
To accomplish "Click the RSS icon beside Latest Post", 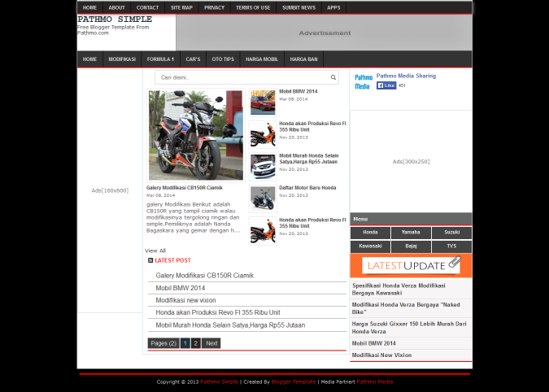I will click(x=150, y=260).
